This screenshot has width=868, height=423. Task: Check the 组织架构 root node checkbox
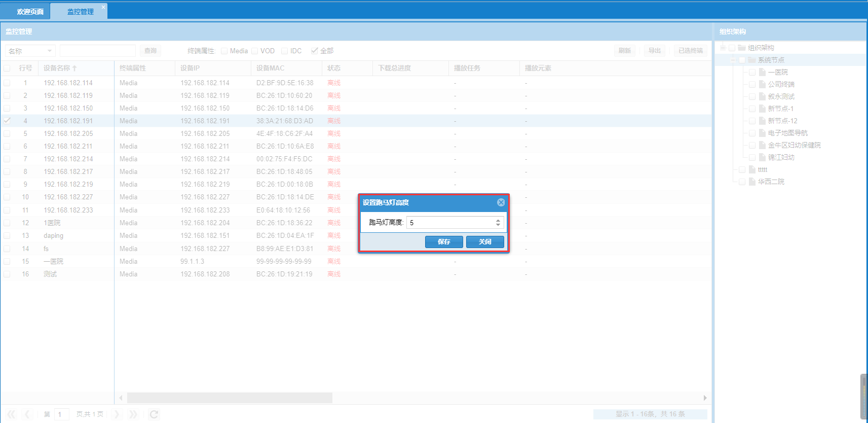732,48
